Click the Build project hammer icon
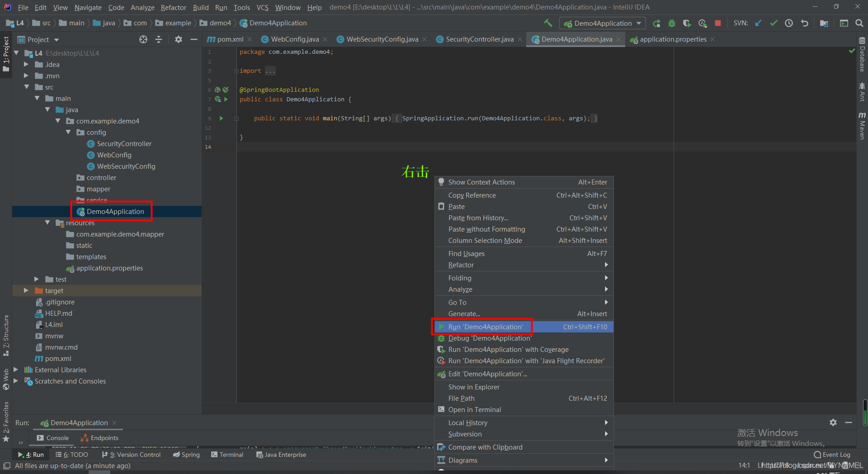Screen dimensions: 868x474 548,23
